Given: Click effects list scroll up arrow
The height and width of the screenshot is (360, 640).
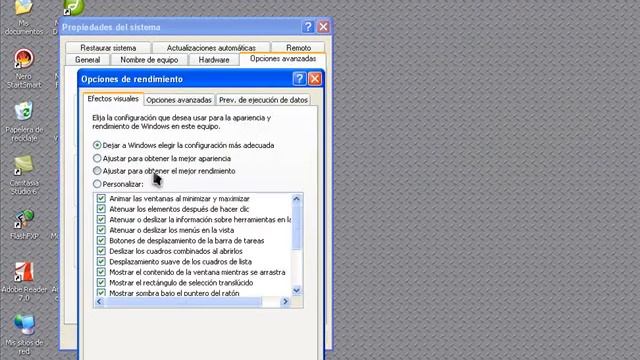Looking at the screenshot, I should click(x=297, y=199).
